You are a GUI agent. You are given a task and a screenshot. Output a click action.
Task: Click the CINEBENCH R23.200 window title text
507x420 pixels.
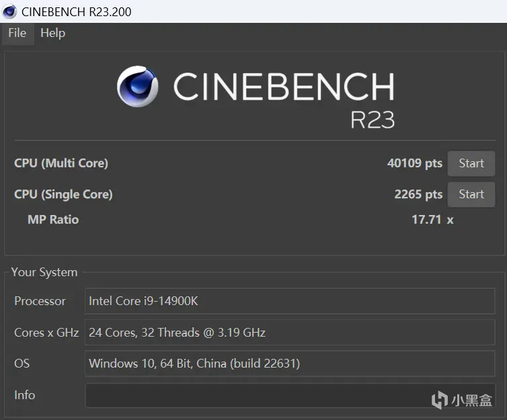76,12
